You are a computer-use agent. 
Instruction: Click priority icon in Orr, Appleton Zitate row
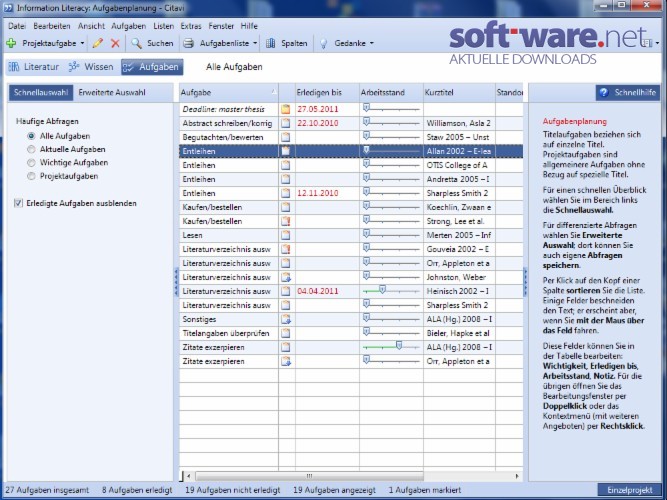(286, 361)
